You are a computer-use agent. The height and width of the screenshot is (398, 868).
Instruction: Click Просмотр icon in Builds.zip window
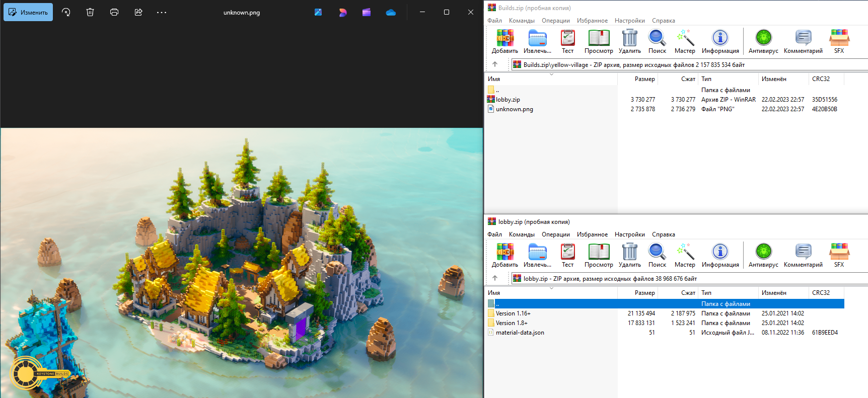(x=599, y=41)
